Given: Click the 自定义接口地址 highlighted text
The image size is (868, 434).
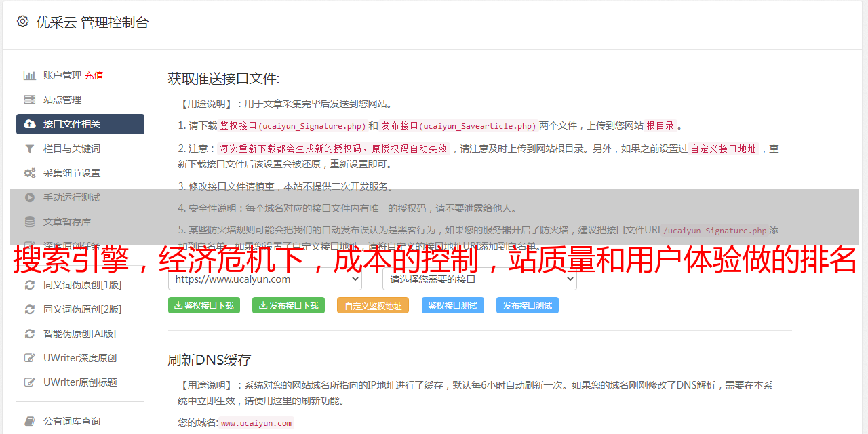Looking at the screenshot, I should tap(723, 149).
